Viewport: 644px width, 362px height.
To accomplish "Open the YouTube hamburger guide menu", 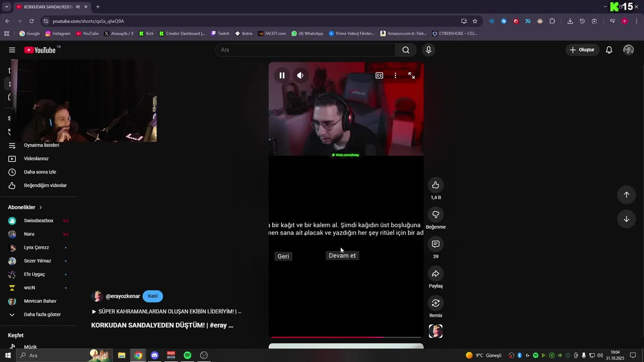I will [12, 50].
